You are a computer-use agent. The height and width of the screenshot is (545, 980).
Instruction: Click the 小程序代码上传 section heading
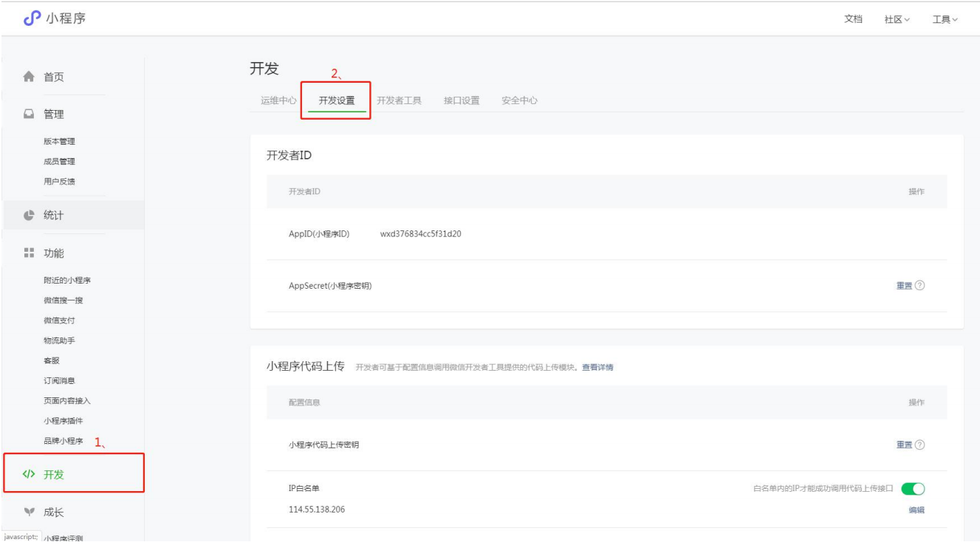(305, 367)
